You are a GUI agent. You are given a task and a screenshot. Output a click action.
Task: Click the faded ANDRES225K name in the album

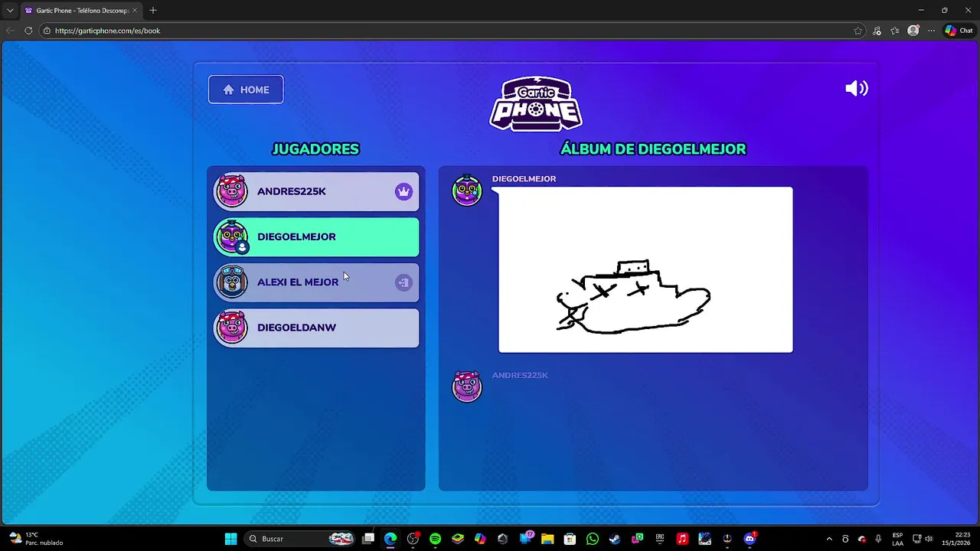(520, 375)
